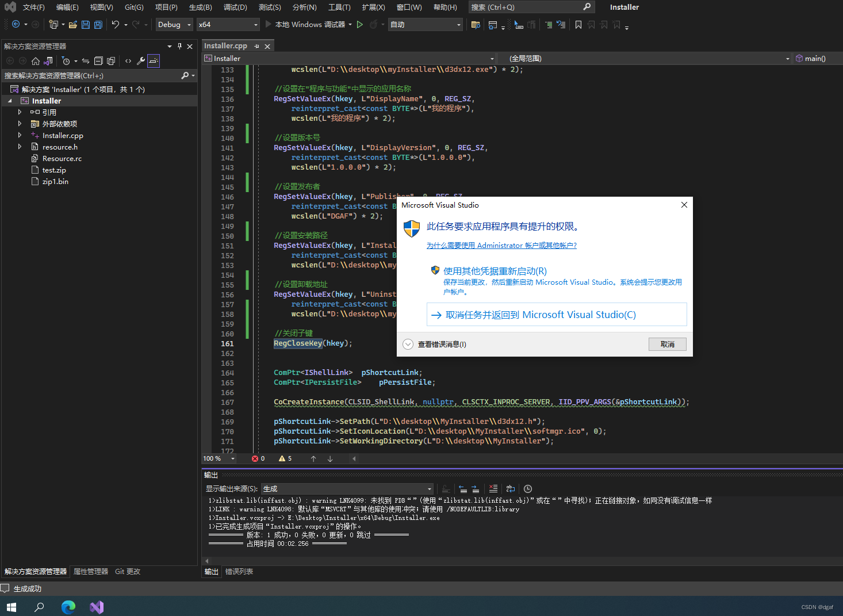Collapse all icon in Solution Explorer
The height and width of the screenshot is (616, 843).
point(98,61)
